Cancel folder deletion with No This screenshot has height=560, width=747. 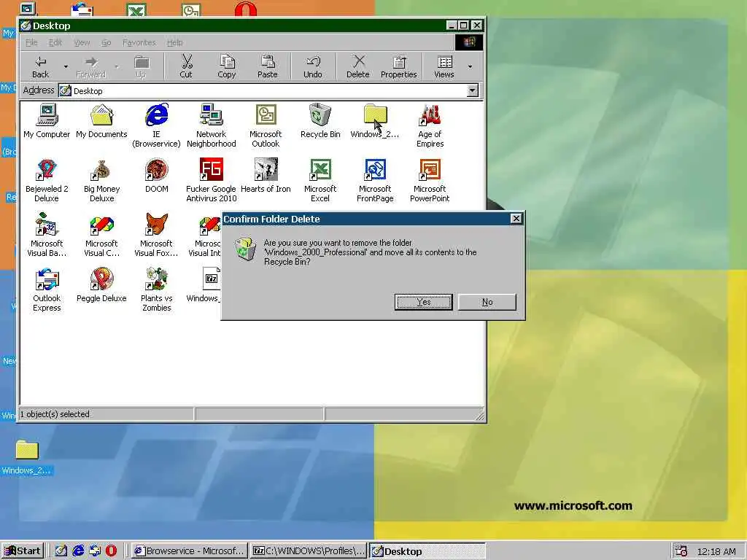click(487, 302)
